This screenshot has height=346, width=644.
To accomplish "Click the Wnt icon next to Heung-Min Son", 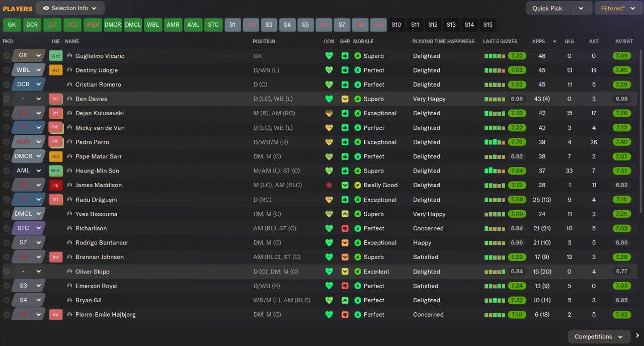I will point(56,171).
